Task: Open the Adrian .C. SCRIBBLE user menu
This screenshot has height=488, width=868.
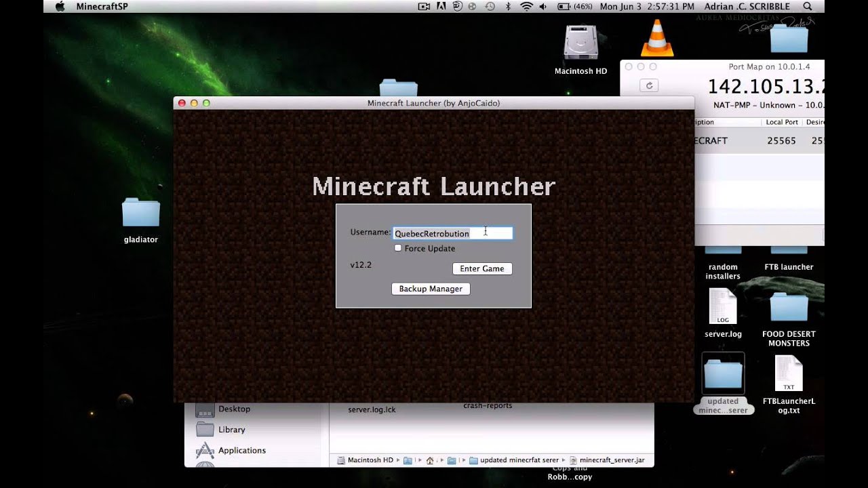Action: pyautogui.click(x=747, y=7)
